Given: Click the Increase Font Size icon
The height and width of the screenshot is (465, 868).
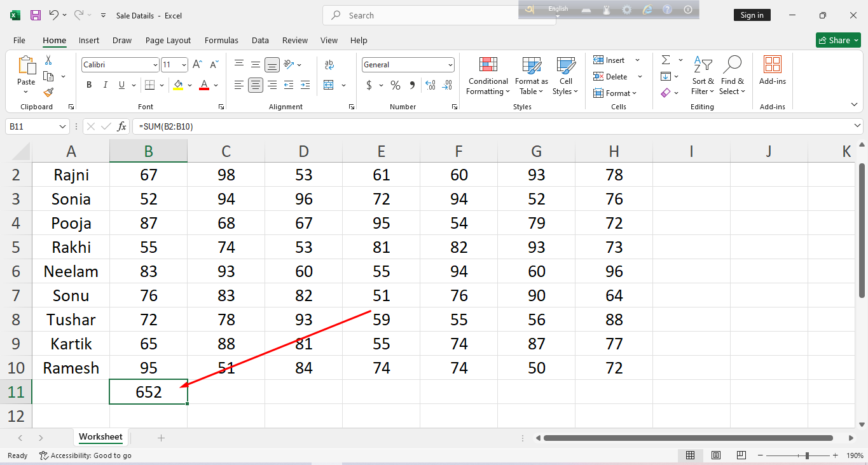Looking at the screenshot, I should click(x=197, y=65).
